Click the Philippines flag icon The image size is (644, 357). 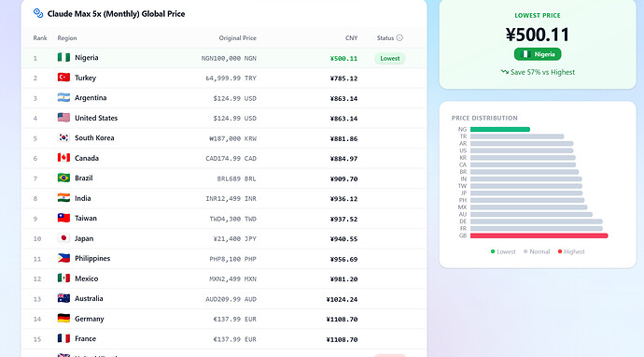tap(63, 258)
